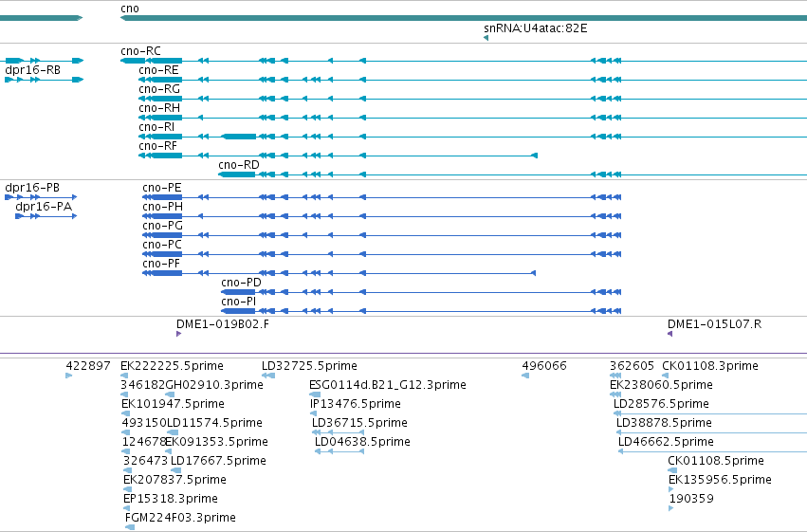Select the EK238060.5prime EST label
The image size is (807, 532).
661,385
